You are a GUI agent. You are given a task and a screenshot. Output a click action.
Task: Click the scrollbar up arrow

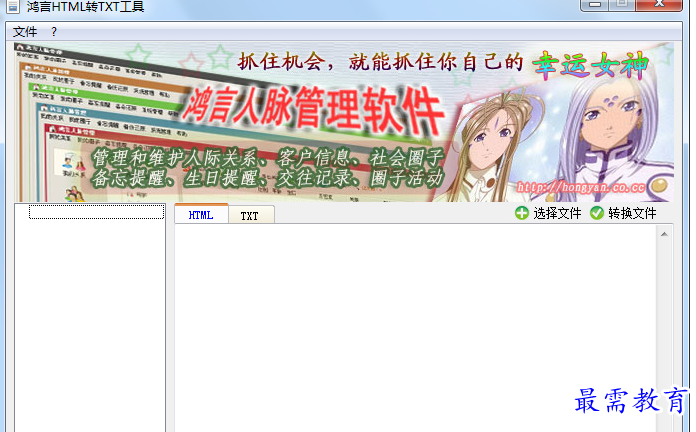(664, 234)
